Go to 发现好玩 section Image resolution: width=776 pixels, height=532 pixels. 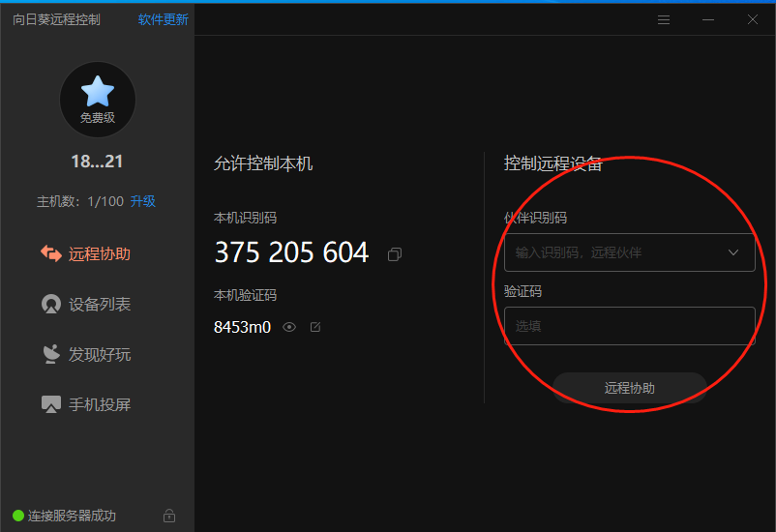[x=85, y=354]
